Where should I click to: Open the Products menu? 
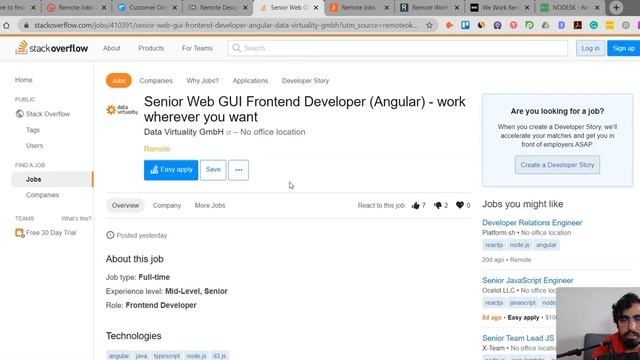(x=151, y=48)
